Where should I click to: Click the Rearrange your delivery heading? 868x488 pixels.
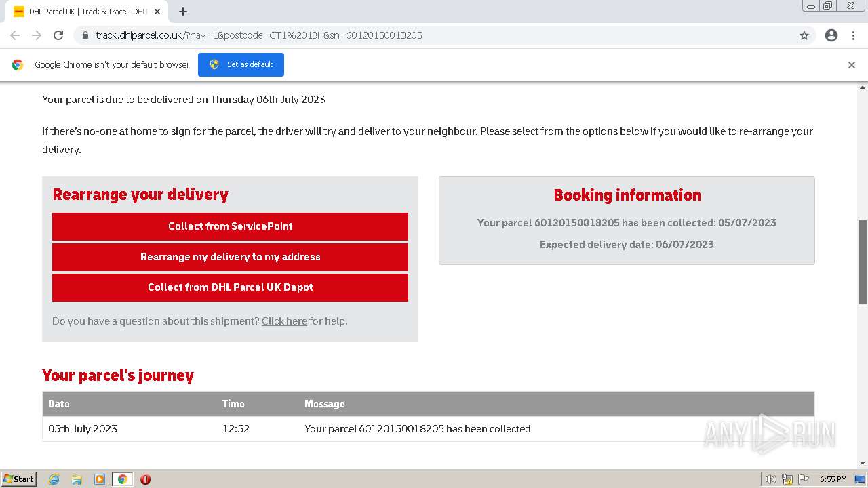coord(140,195)
